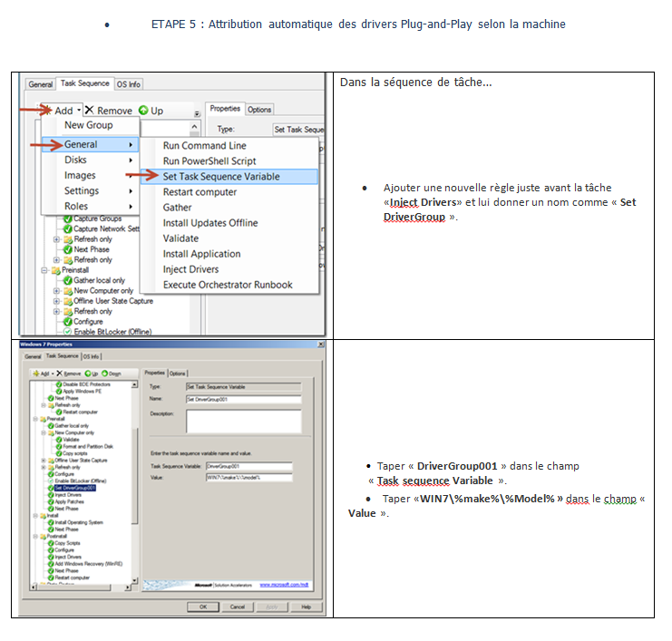Click the green Down arrow in Windows 7 Properties
The height and width of the screenshot is (641, 672).
(104, 374)
